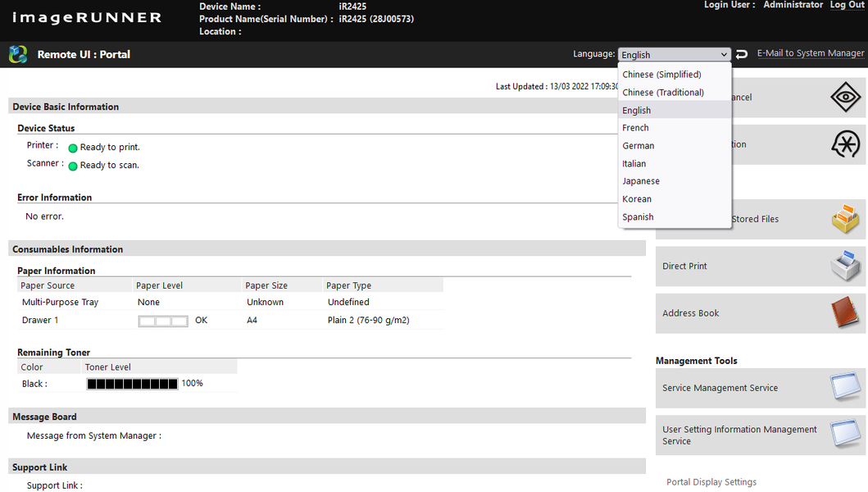Click the stored files box icon
This screenshot has width=868, height=492.
(x=845, y=219)
